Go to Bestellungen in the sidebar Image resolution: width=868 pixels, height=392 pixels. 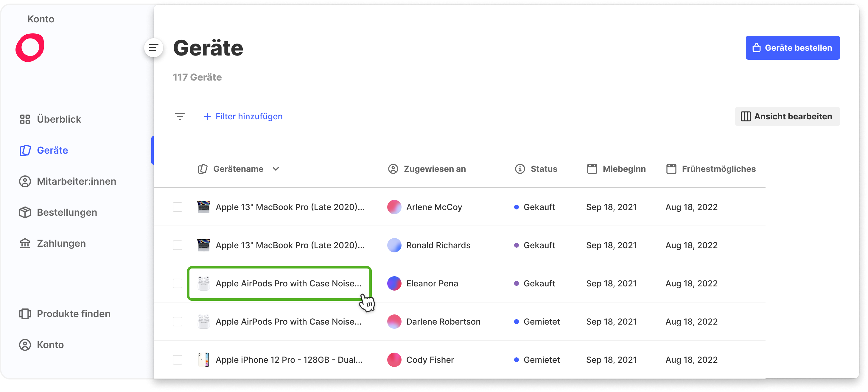(67, 212)
